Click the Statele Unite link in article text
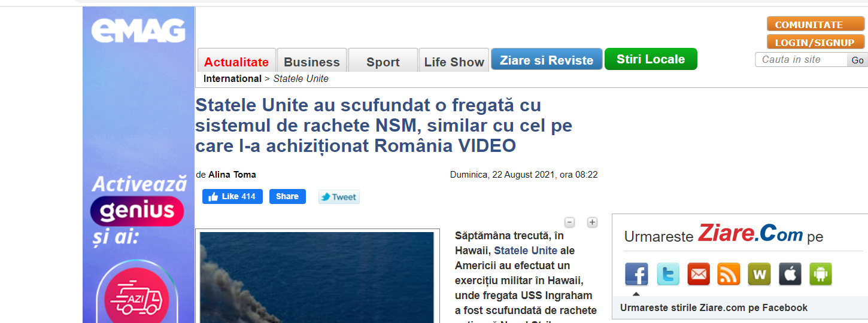The image size is (868, 323). click(x=526, y=251)
